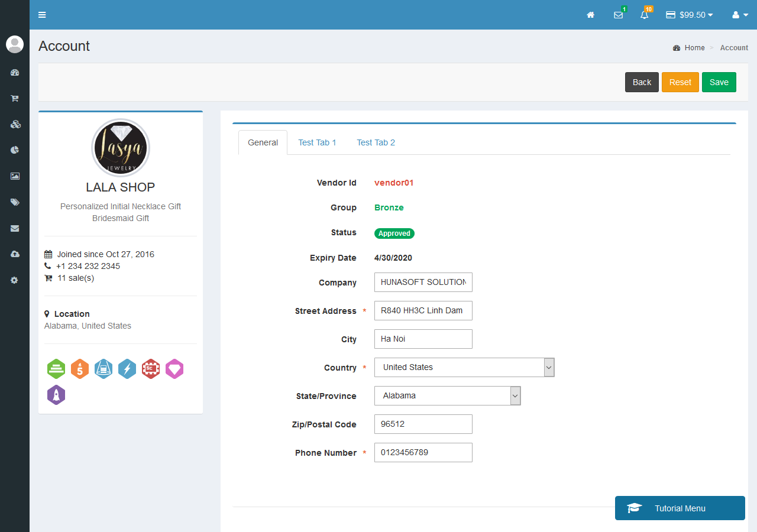Open the image gallery sidebar icon
This screenshot has height=532, width=757.
pos(14,176)
